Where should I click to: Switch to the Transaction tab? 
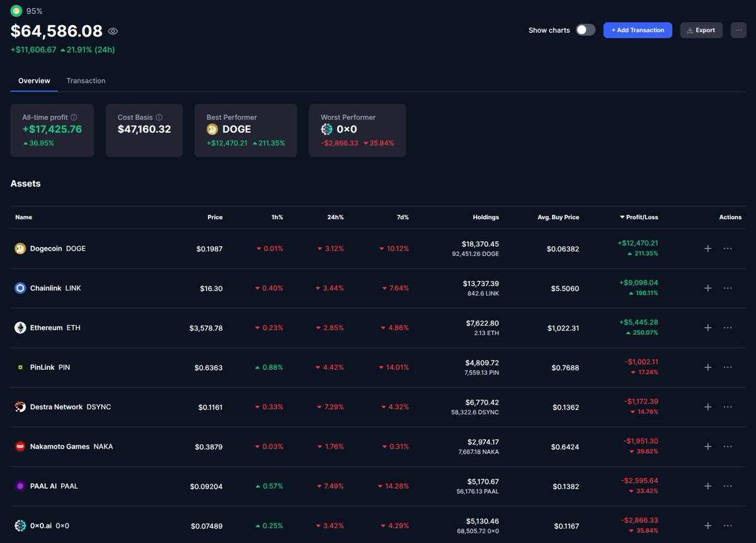coord(86,81)
